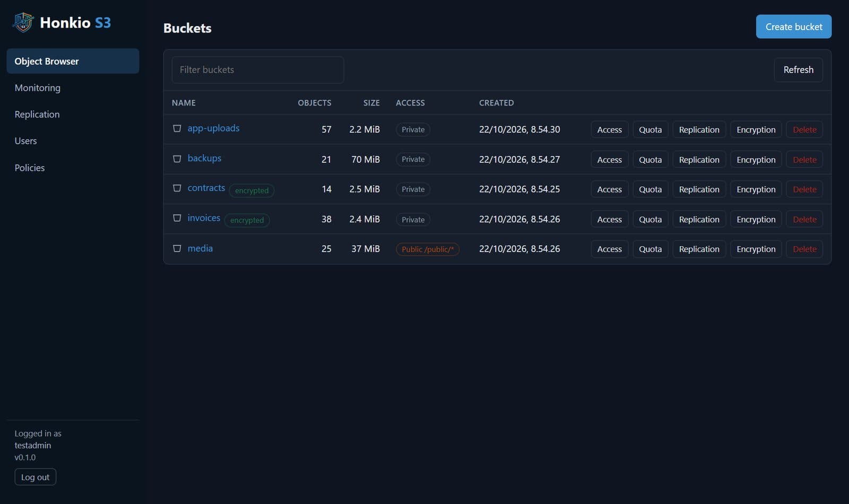Set Quota for app-uploads
This screenshot has width=849, height=504.
point(651,129)
